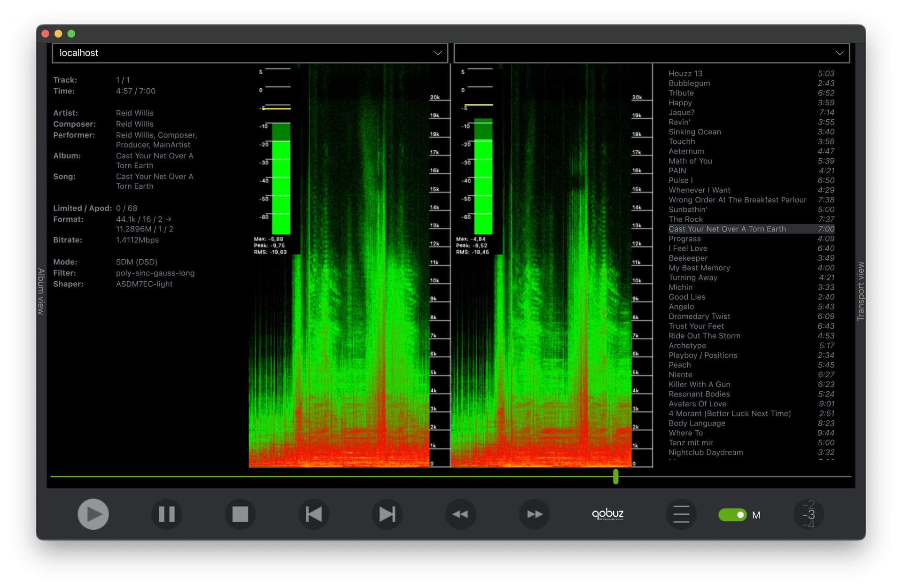The image size is (902, 588).
Task: Click the seek bar position handle
Action: coord(615,477)
